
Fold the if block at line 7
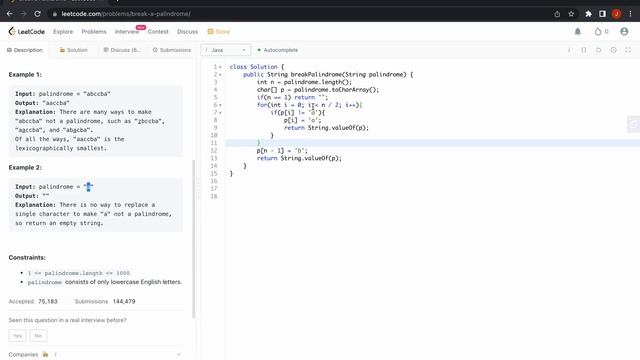[x=220, y=113]
